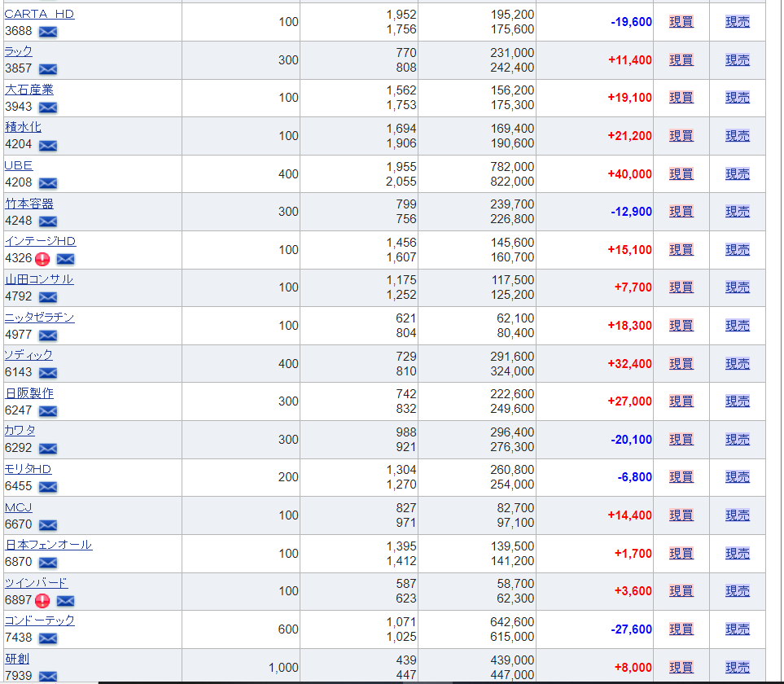784x684 pixels.
Task: Click red alert icon next to 4326
Action: tap(42, 259)
